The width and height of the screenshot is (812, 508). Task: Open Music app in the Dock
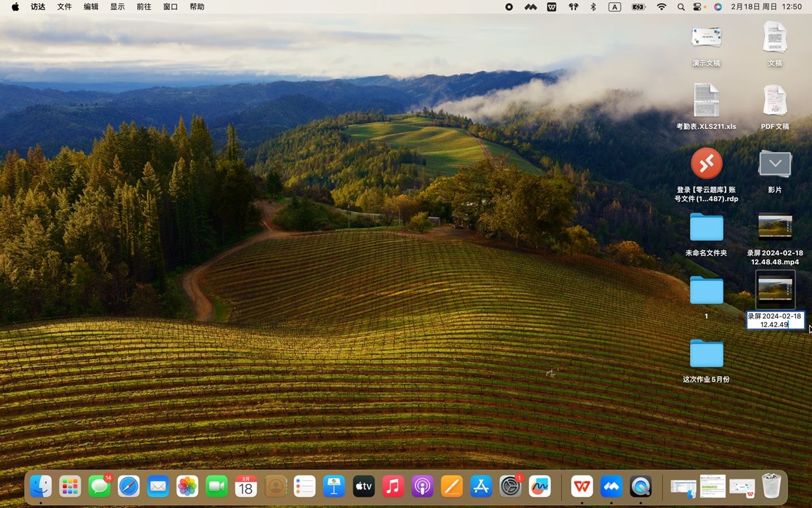[x=393, y=486]
